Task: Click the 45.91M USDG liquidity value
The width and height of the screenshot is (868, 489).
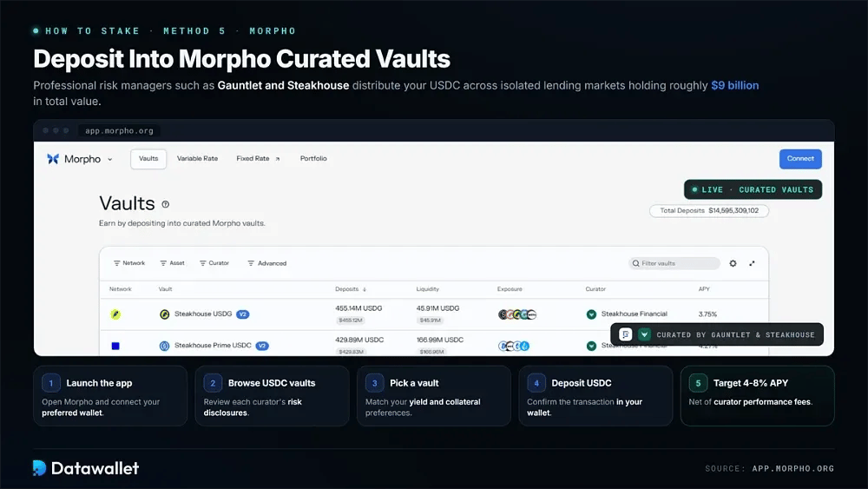Action: (x=437, y=308)
